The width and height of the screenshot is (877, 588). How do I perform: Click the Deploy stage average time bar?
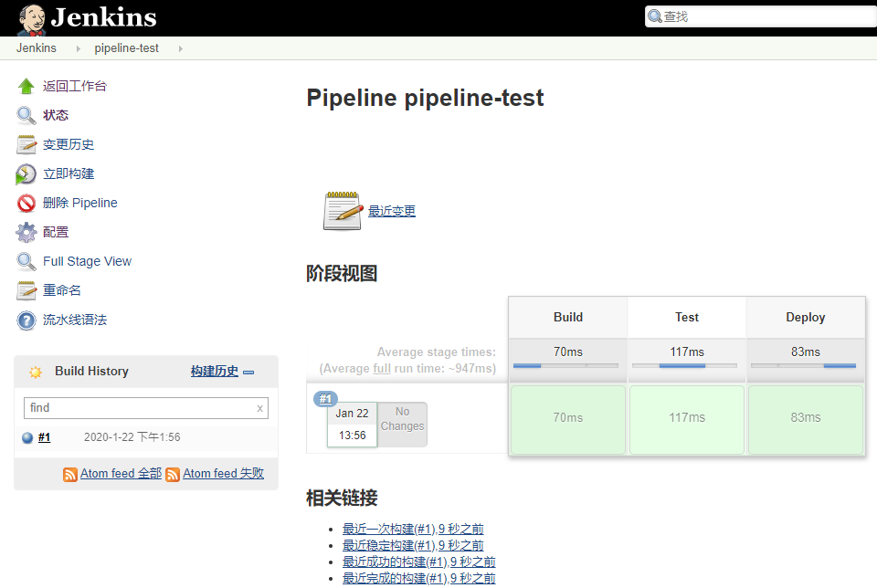click(803, 365)
